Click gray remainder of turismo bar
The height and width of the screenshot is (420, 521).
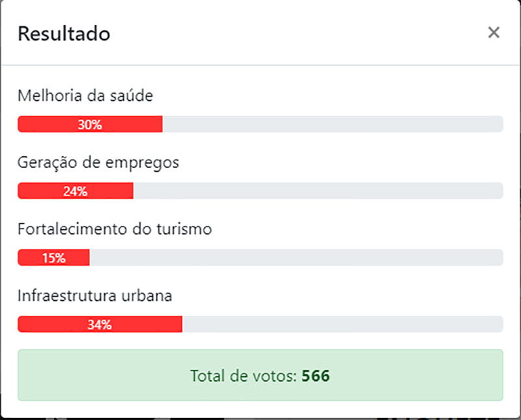click(x=296, y=257)
